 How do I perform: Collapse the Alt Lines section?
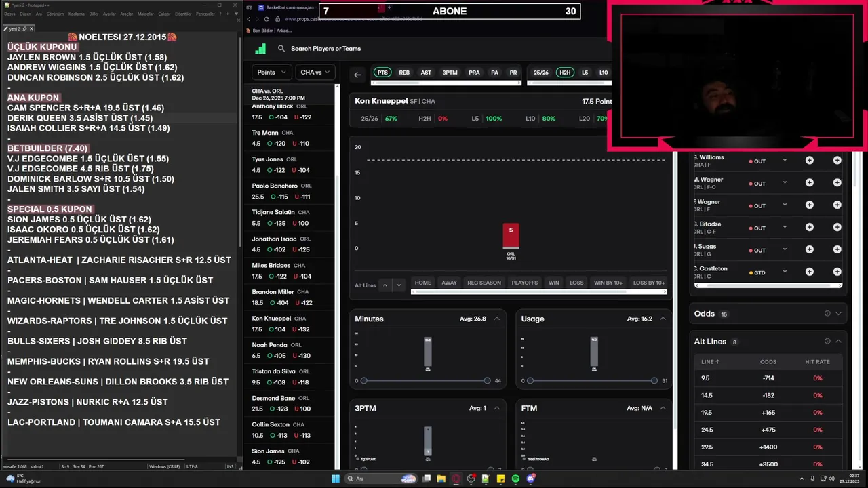(x=838, y=342)
